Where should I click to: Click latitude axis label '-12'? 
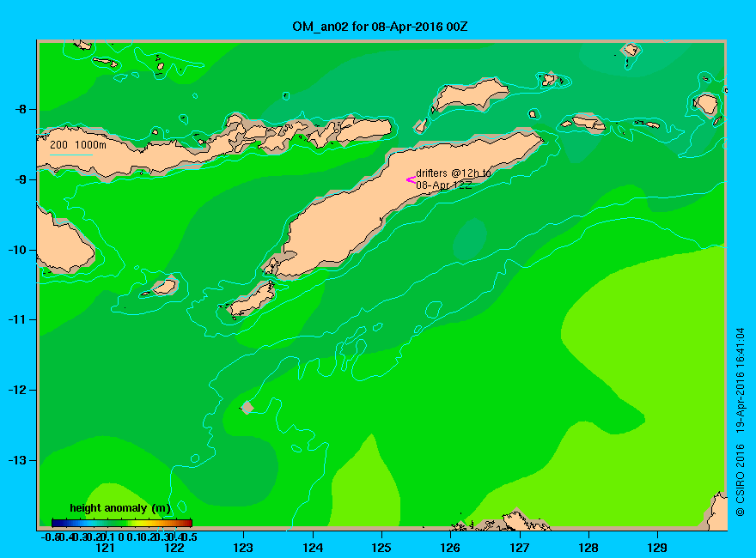tap(17, 390)
